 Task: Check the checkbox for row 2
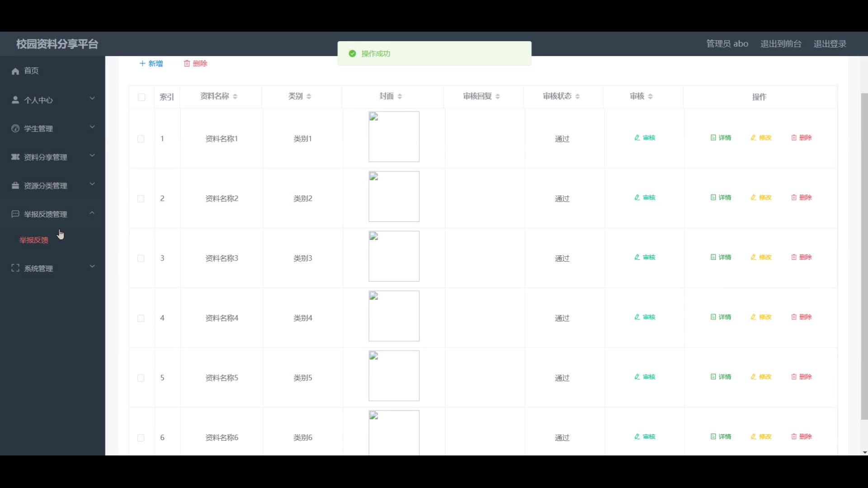(141, 199)
